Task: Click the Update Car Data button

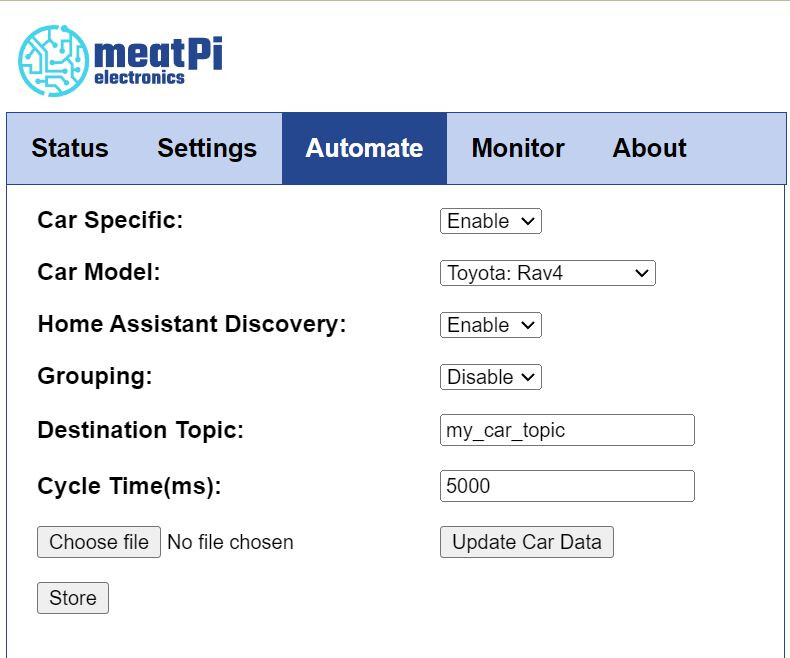Action: [527, 542]
